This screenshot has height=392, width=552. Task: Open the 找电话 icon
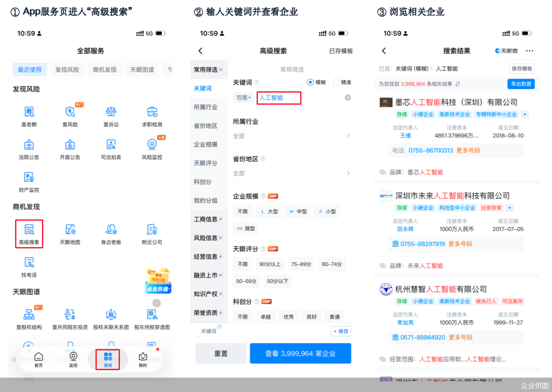[x=29, y=262]
